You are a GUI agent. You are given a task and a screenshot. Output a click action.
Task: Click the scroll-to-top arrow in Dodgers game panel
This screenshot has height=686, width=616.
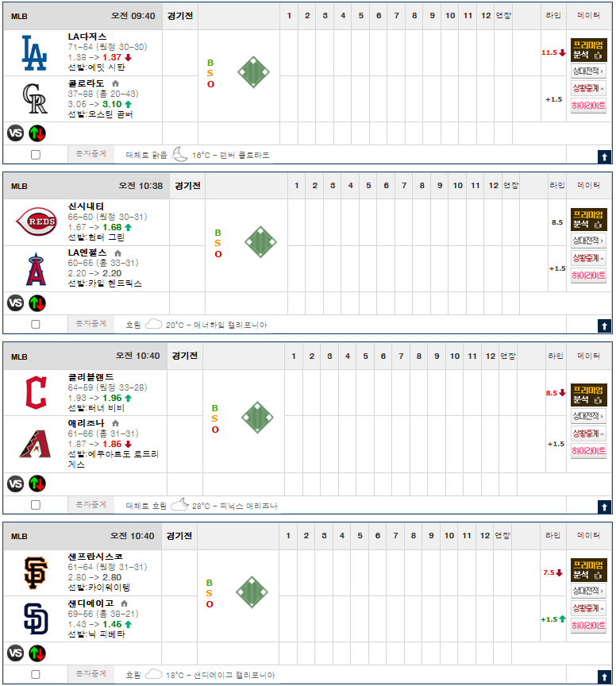click(603, 156)
